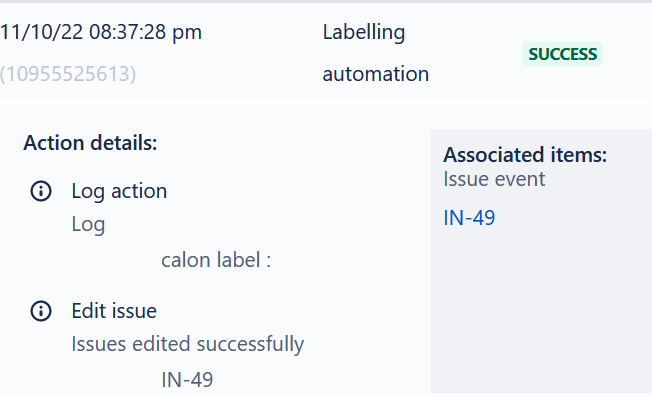Viewport: 652px width, 397px height.
Task: Click the green SUCCESS status badge
Action: [x=562, y=54]
